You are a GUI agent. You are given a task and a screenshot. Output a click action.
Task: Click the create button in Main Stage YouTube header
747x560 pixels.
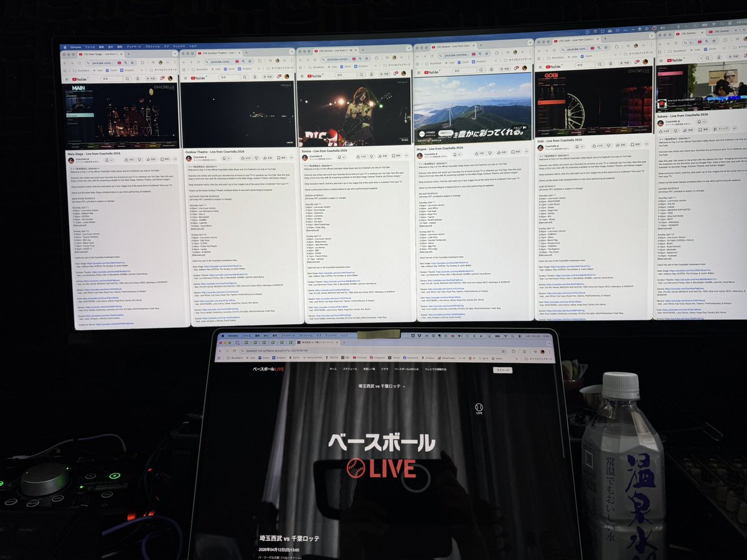click(151, 78)
